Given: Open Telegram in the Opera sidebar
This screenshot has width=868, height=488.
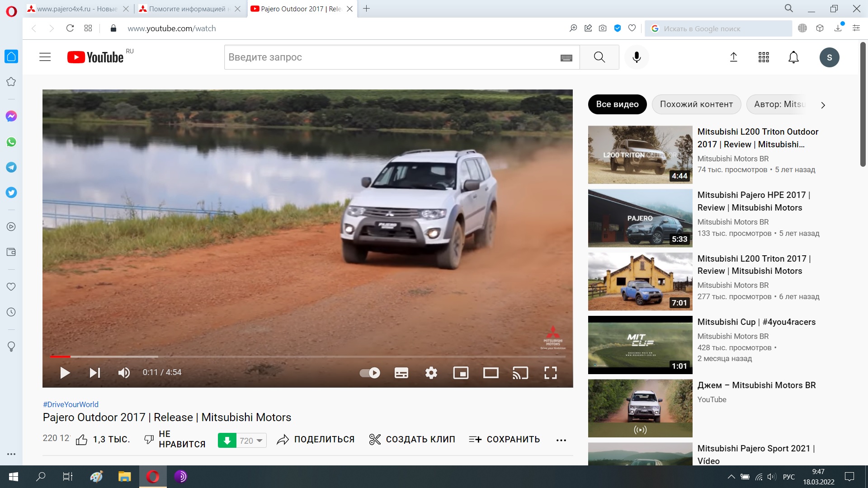Looking at the screenshot, I should click(x=11, y=167).
